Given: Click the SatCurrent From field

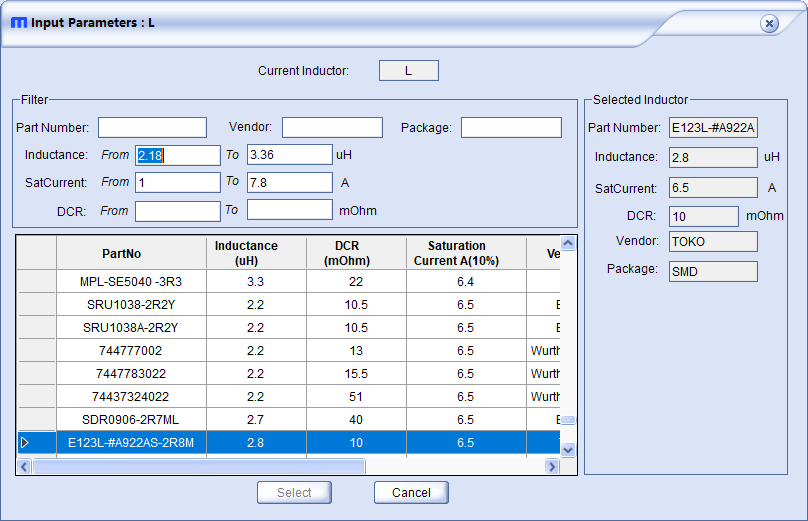Looking at the screenshot, I should point(177,182).
